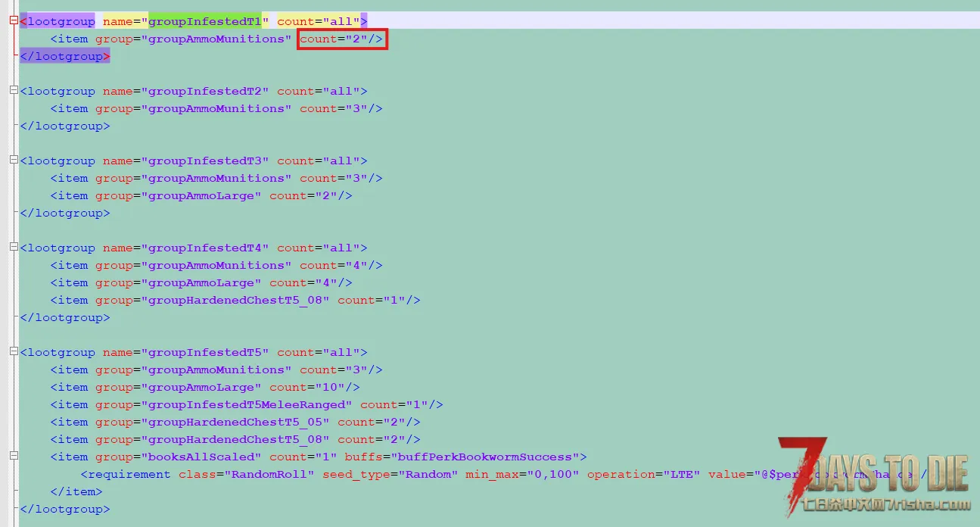
Task: Click the highlighted closing lootgroup tag of T1
Action: 65,56
